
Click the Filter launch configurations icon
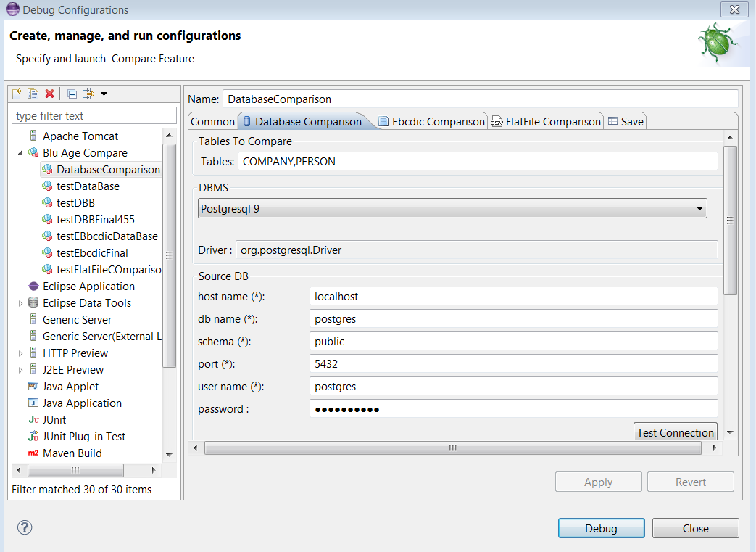88,94
